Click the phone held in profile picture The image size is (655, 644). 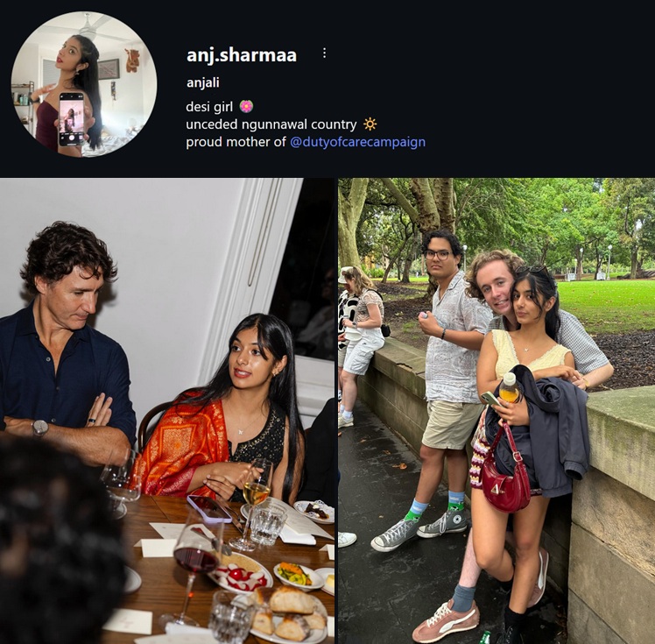pos(72,119)
